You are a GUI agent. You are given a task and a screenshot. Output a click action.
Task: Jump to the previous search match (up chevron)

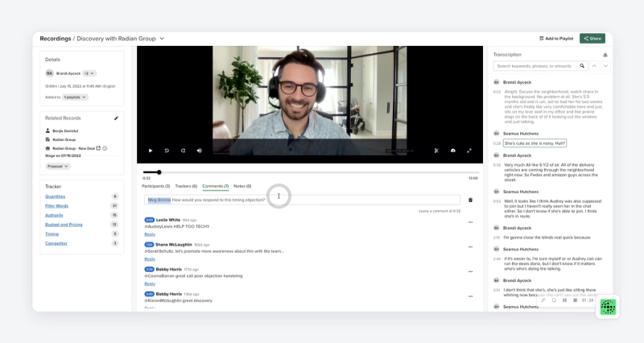tap(594, 66)
